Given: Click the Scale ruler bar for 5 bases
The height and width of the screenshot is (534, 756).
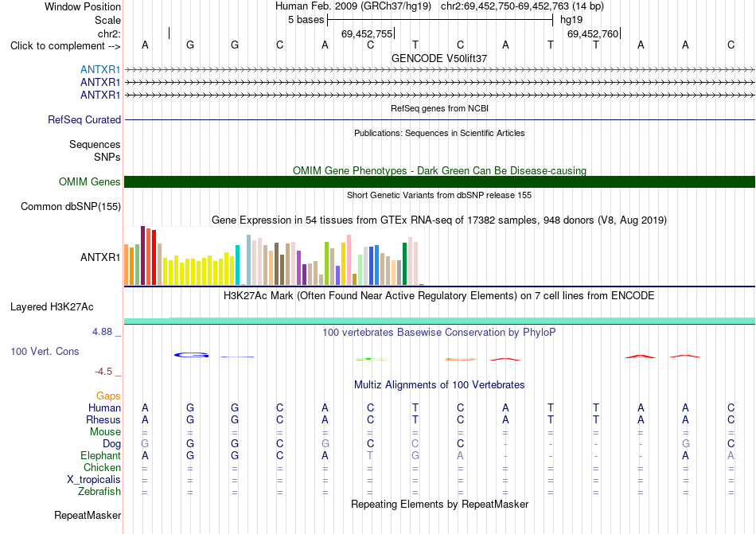Looking at the screenshot, I should click(440, 20).
